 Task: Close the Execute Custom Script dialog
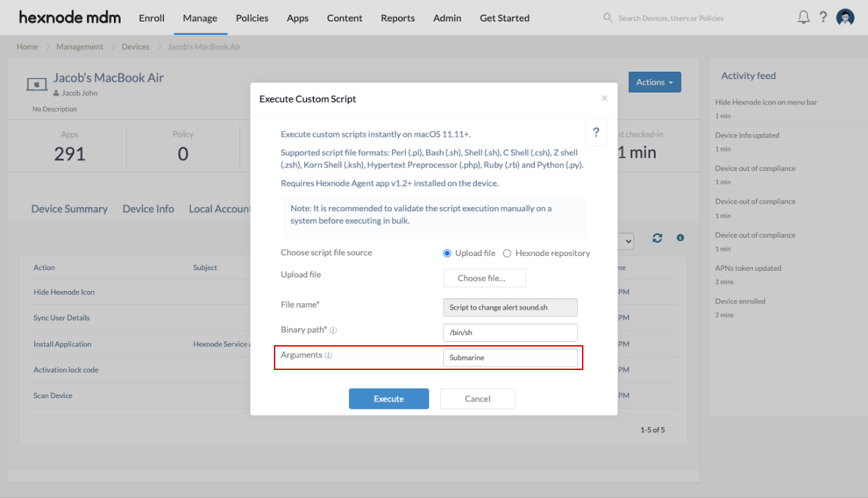point(604,98)
